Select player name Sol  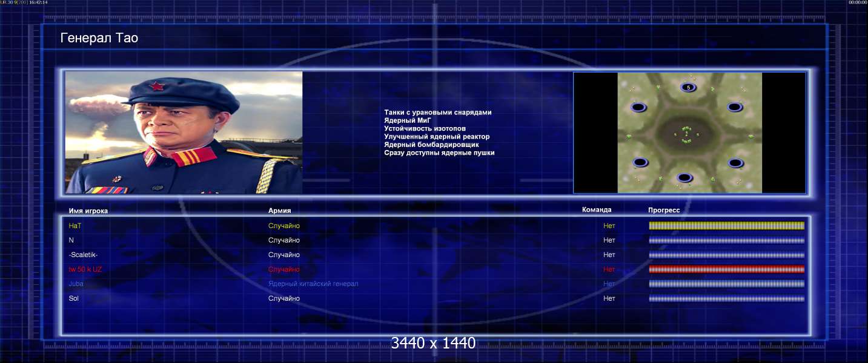coord(74,298)
